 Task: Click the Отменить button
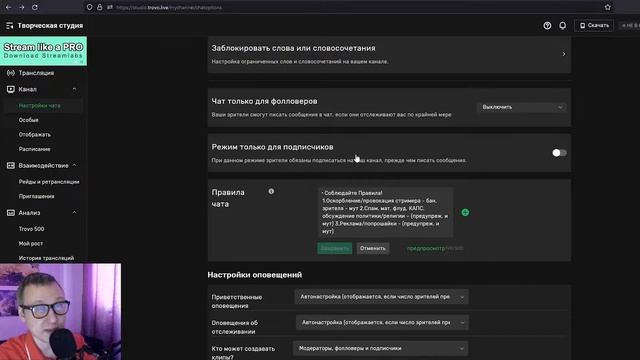pyautogui.click(x=373, y=248)
